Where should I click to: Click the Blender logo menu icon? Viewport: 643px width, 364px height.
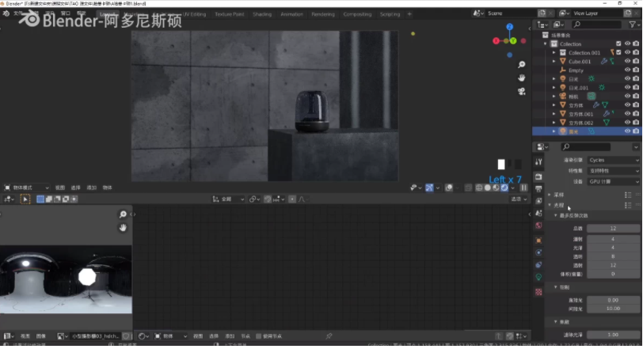(6, 13)
